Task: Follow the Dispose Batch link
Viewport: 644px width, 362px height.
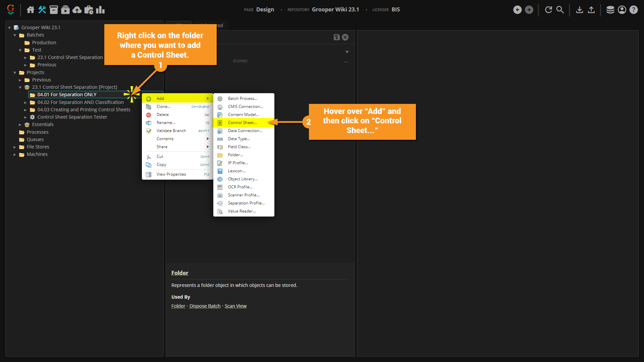Action: click(x=205, y=306)
